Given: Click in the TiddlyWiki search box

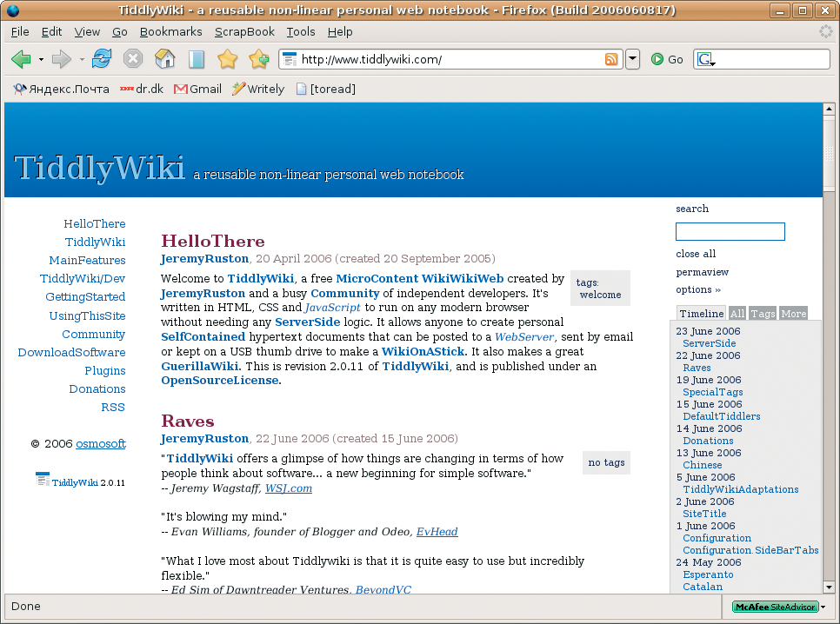Looking at the screenshot, I should pos(730,231).
